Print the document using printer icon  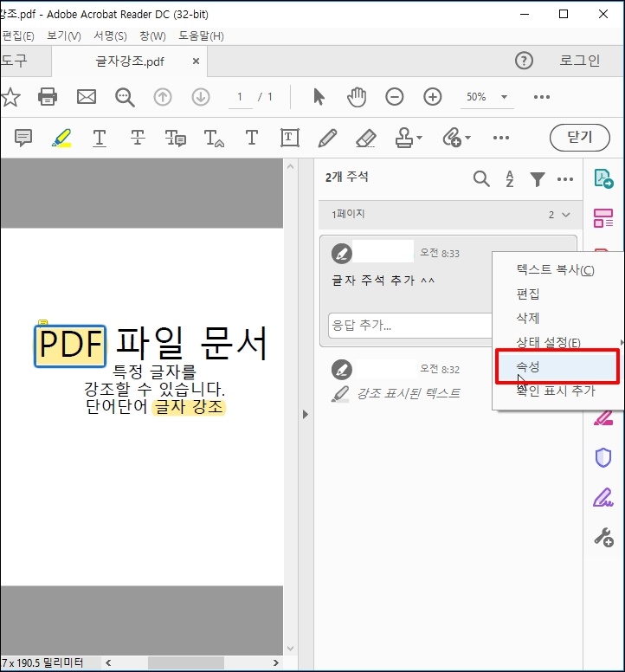(x=48, y=97)
